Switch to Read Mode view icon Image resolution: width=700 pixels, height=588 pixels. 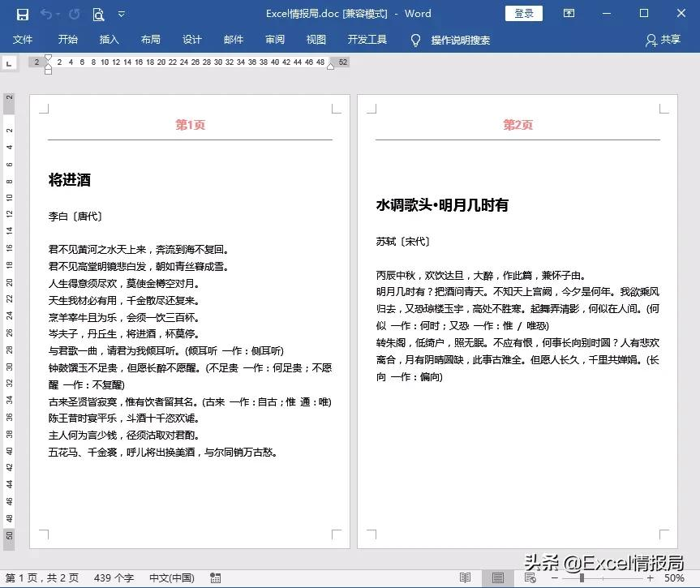tap(465, 578)
